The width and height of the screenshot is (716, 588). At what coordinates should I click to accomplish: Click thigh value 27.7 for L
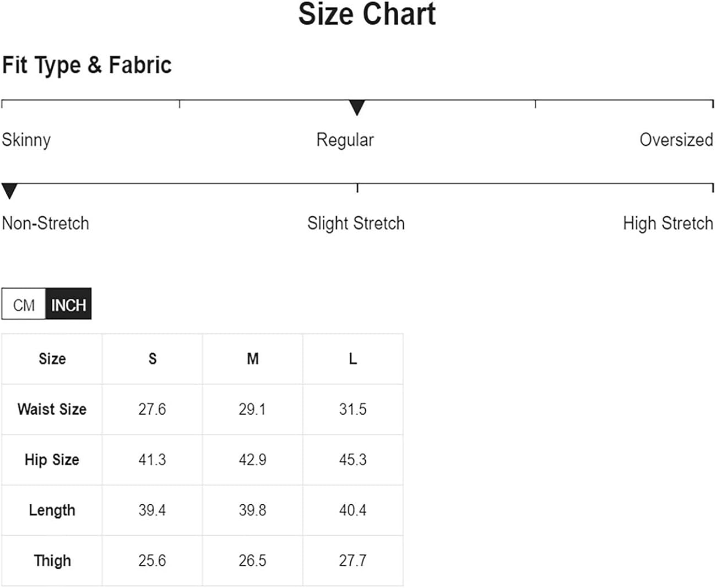[x=352, y=560]
